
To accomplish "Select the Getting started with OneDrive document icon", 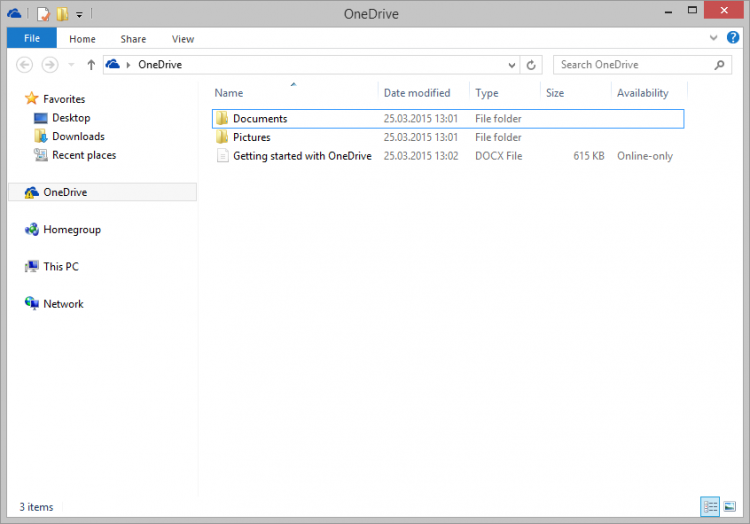I will tap(222, 155).
